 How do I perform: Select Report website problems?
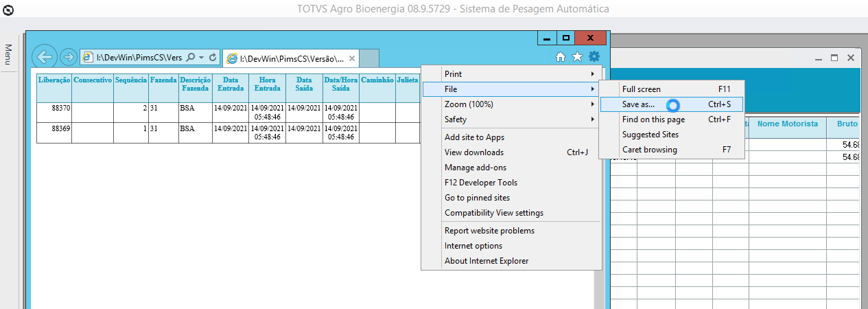click(511, 231)
